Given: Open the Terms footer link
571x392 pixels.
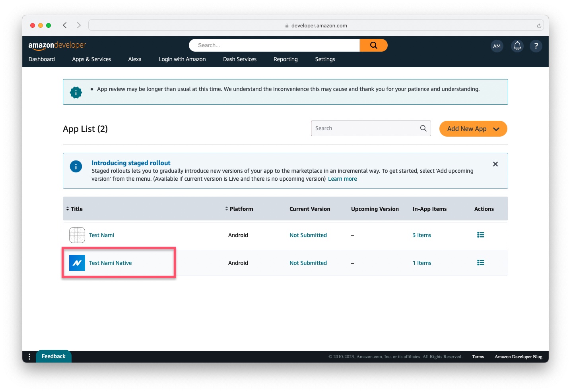Looking at the screenshot, I should coord(478,357).
